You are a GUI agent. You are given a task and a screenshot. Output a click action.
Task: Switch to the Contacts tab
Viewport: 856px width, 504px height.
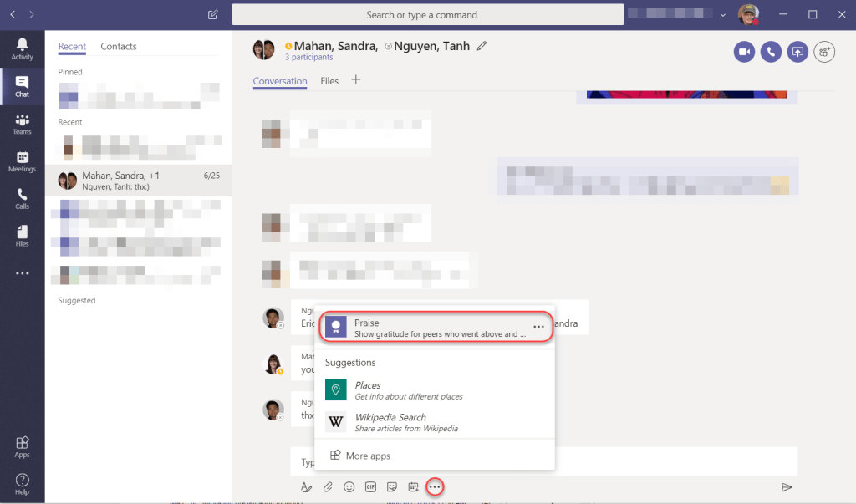(118, 46)
